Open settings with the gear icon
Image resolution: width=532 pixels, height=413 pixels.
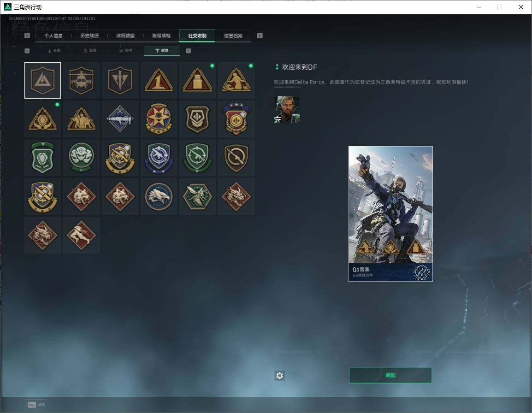(x=279, y=376)
